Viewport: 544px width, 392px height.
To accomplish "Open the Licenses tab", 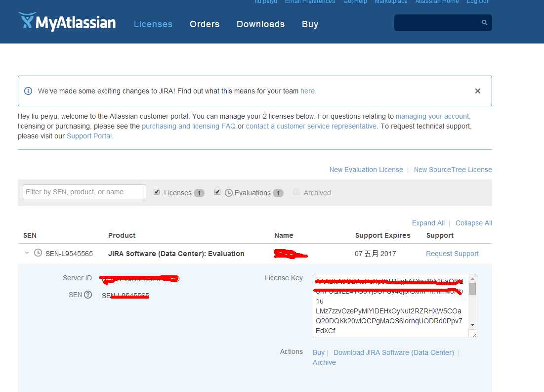I will coord(153,24).
